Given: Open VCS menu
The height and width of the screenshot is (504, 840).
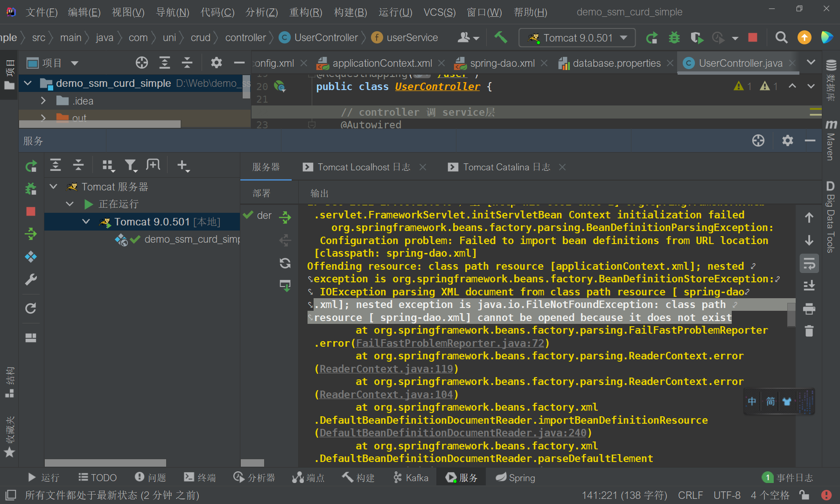Looking at the screenshot, I should tap(439, 12).
